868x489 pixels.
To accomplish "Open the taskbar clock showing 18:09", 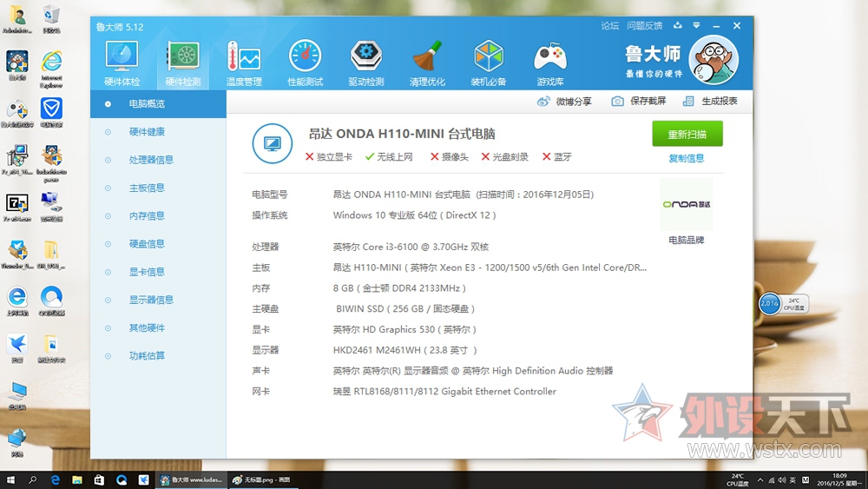I will [839, 479].
